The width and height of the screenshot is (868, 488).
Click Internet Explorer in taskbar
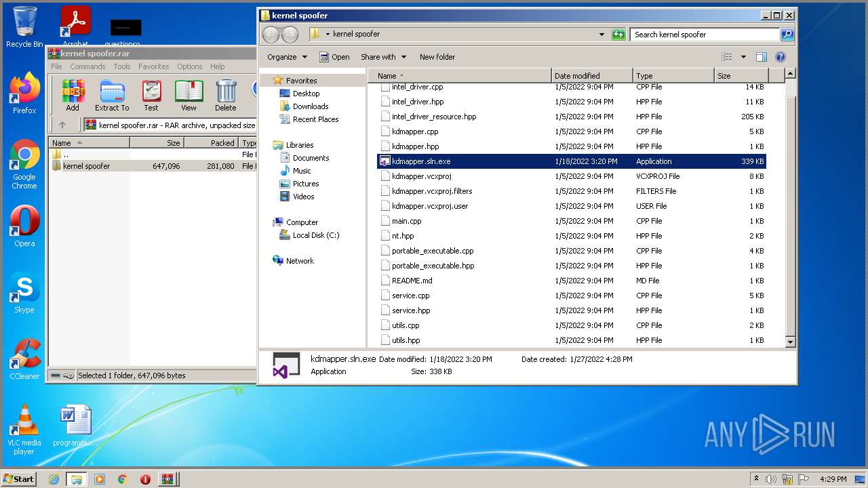point(54,479)
